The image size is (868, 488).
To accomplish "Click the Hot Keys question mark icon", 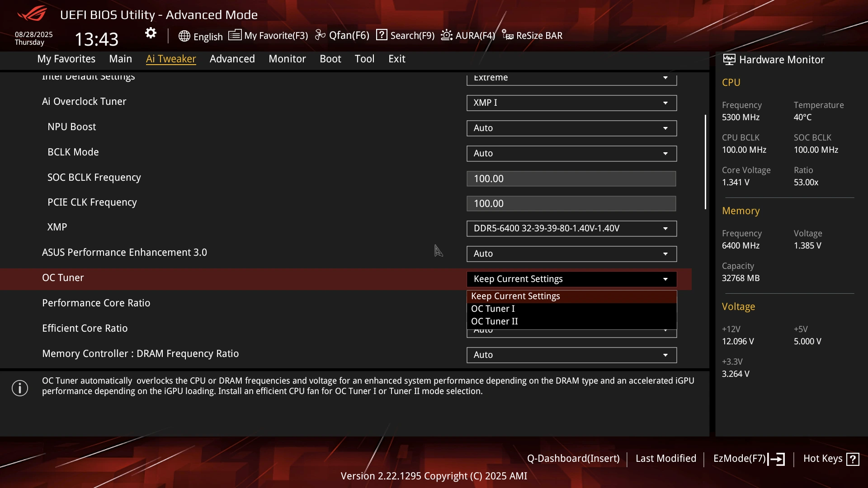I will 853,459.
